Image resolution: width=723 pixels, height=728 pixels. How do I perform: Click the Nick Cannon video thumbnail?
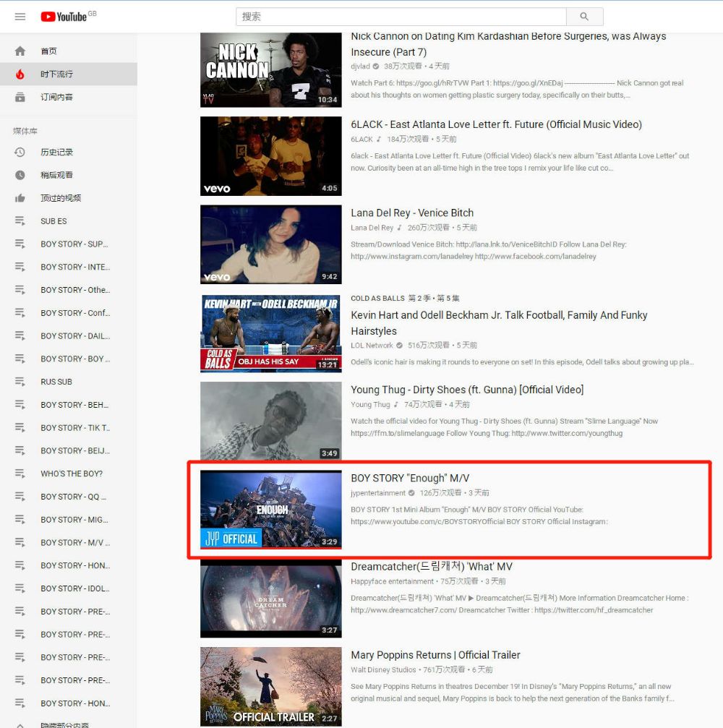coord(271,69)
